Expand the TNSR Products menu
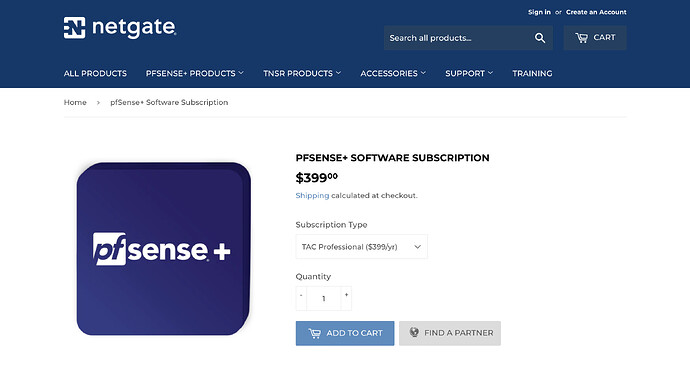 pyautogui.click(x=302, y=73)
